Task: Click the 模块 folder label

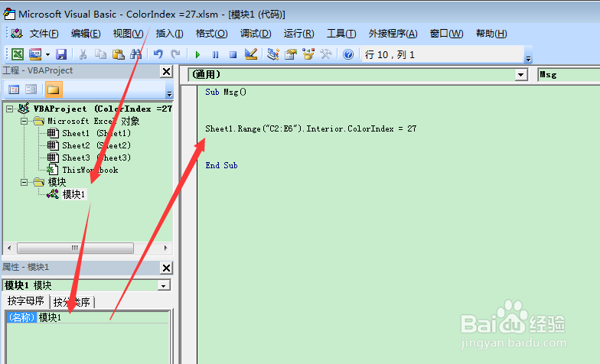Action: pos(57,182)
